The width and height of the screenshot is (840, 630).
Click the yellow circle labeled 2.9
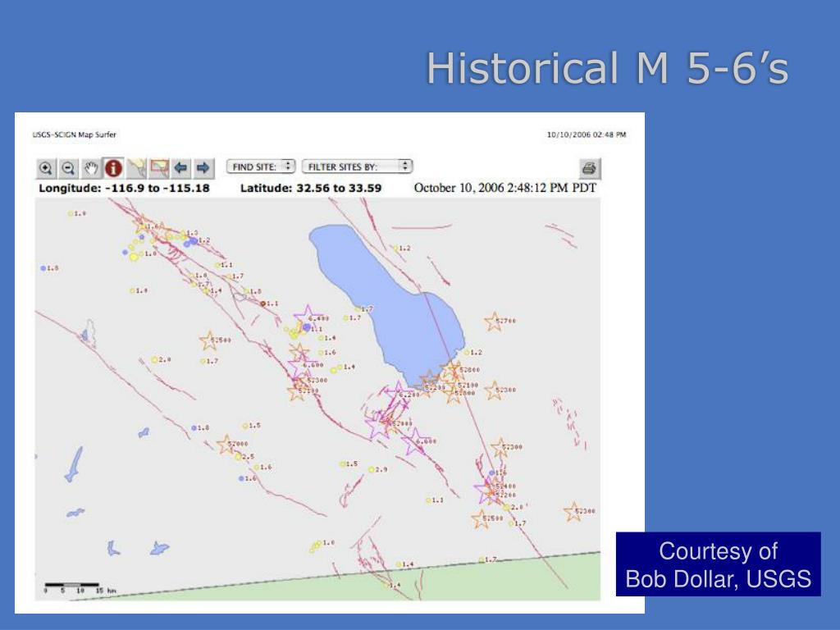click(372, 470)
